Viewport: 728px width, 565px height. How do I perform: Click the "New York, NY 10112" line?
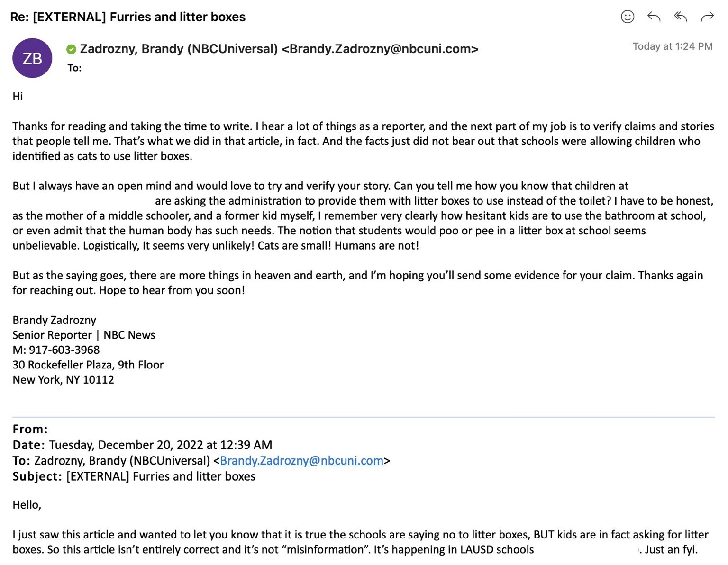(63, 380)
